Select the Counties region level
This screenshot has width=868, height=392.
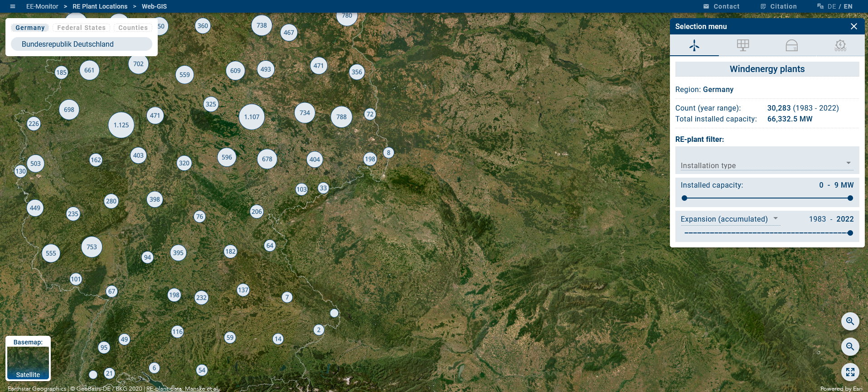133,28
